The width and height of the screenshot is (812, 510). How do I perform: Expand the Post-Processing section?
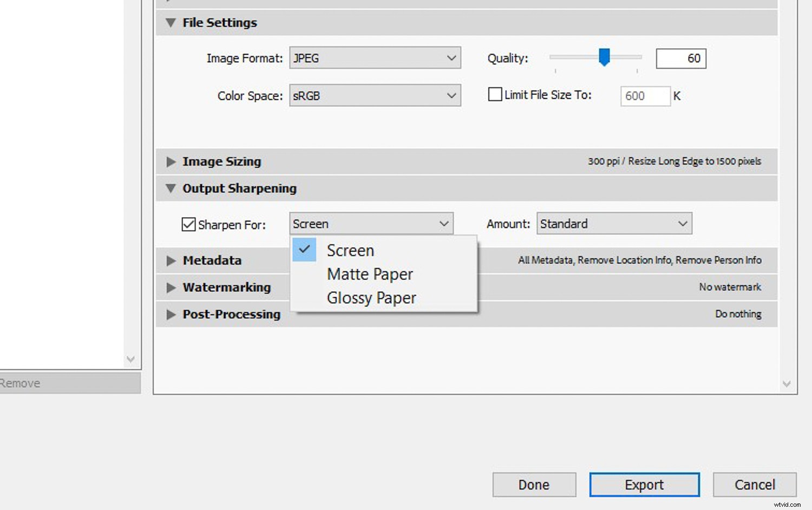pyautogui.click(x=171, y=315)
